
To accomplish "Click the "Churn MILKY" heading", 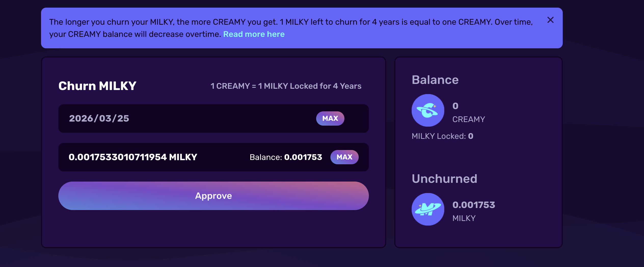I will (97, 86).
